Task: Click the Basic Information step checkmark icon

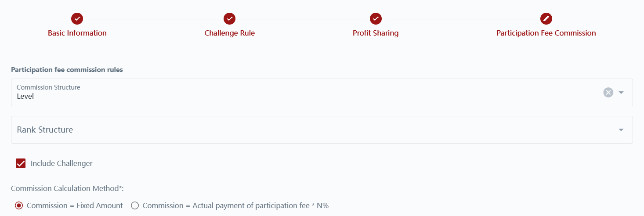Action: [x=77, y=19]
